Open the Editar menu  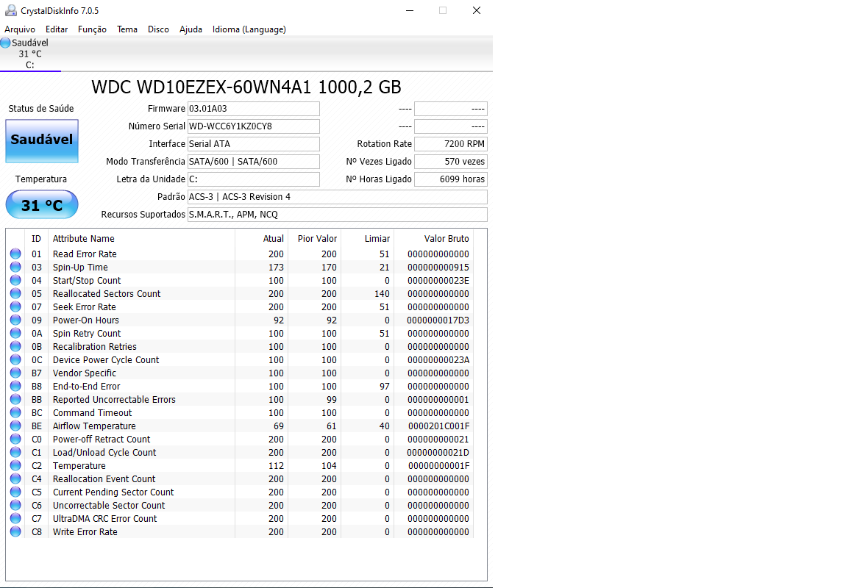(57, 29)
